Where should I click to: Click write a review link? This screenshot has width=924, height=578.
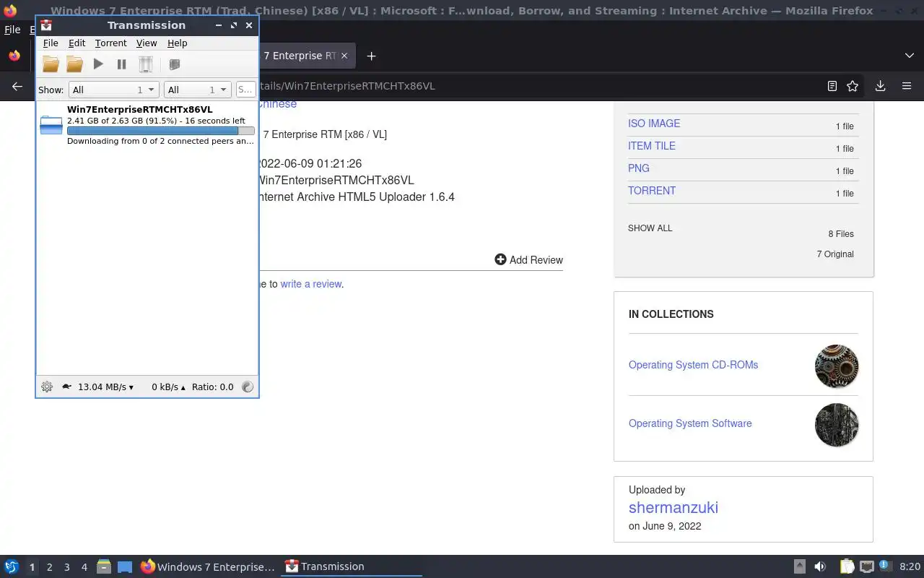(311, 284)
